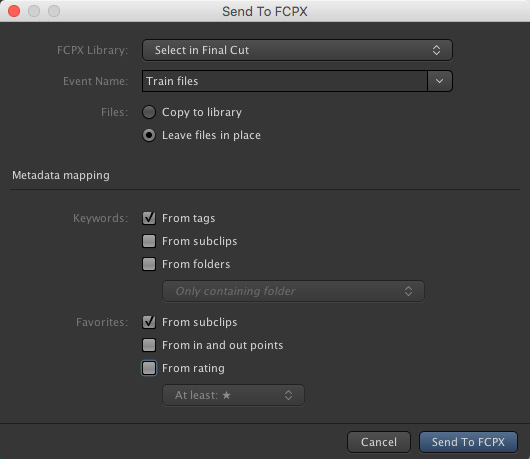Click the Send To FCPX button
The width and height of the screenshot is (530, 459).
(x=468, y=442)
